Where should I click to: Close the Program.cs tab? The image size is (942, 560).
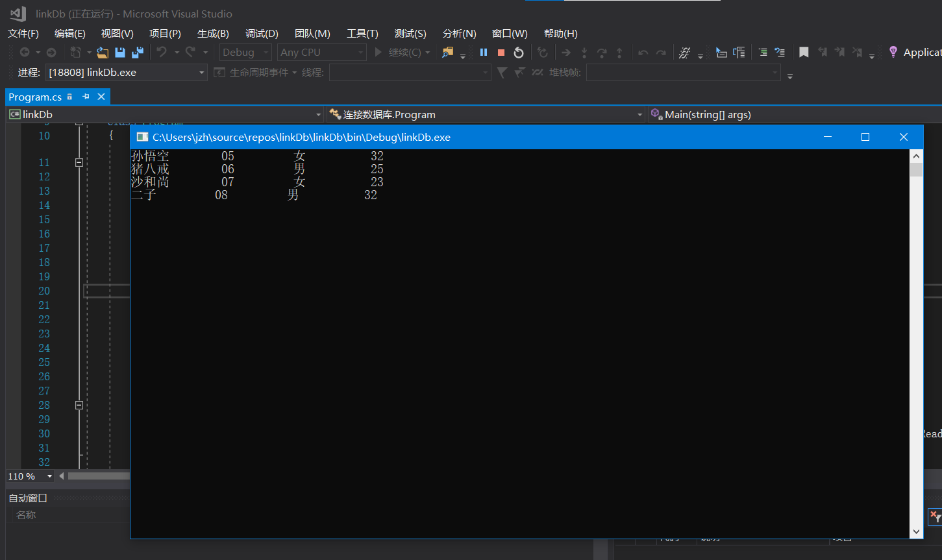click(101, 97)
